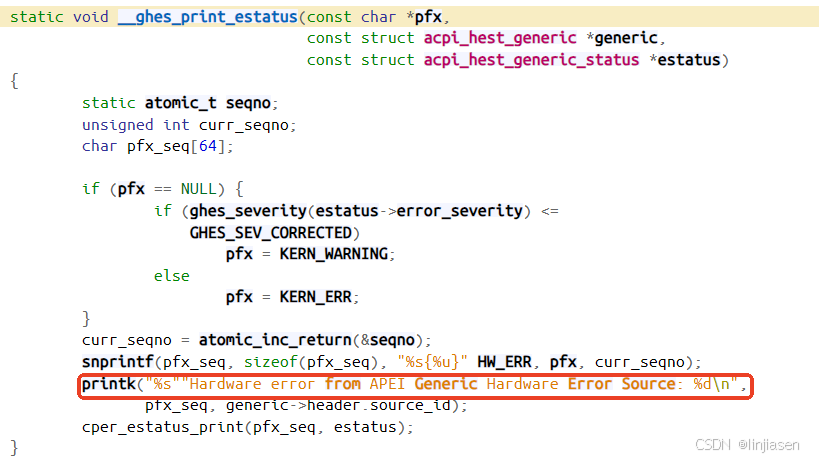819x460 pixels.
Task: Open the __ghes_print_estatus function name link
Action: [208, 17]
